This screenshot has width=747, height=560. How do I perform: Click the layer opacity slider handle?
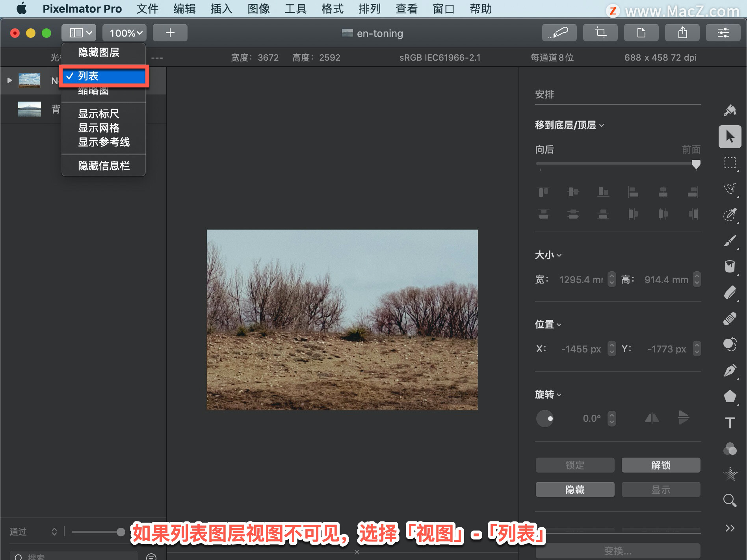tap(121, 532)
